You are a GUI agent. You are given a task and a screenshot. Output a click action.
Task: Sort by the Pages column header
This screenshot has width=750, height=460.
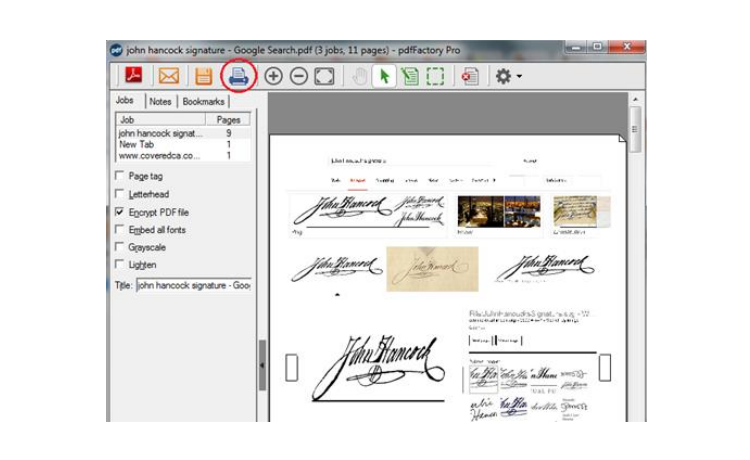point(228,120)
